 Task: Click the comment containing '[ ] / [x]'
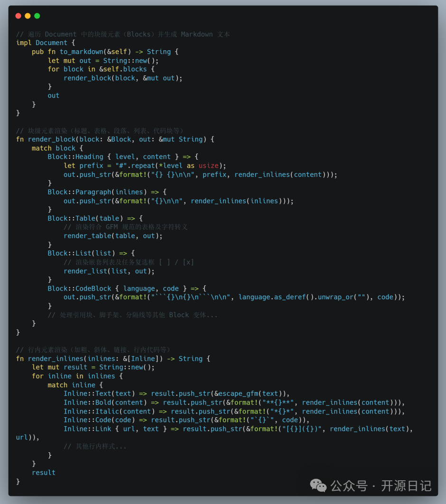click(x=129, y=262)
